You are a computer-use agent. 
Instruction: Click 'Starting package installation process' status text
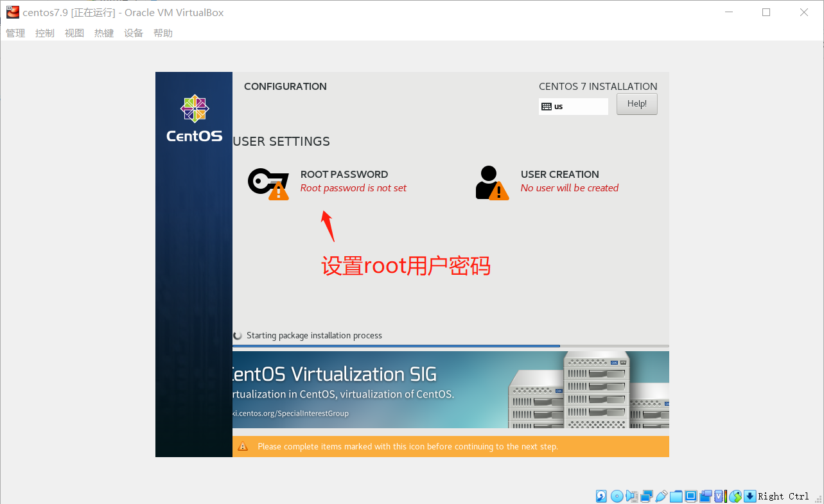pos(314,336)
